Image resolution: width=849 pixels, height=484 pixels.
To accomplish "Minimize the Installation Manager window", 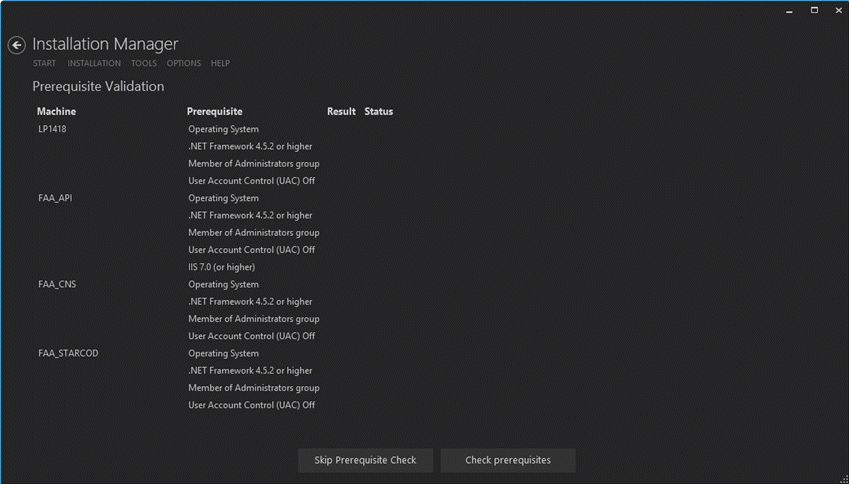I will click(x=789, y=10).
